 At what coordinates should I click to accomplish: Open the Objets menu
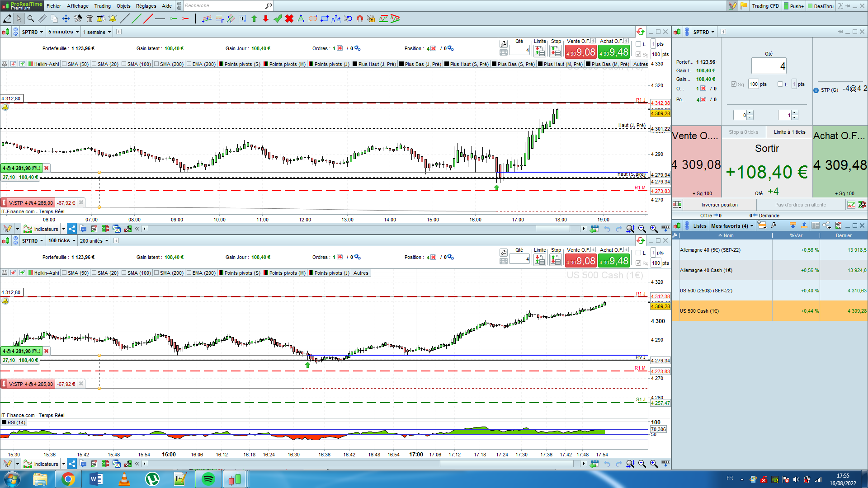tap(123, 6)
